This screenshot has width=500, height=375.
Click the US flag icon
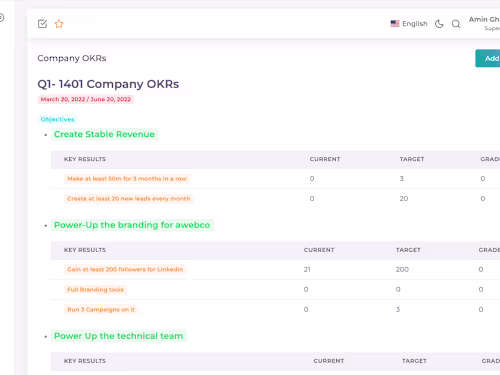click(x=395, y=24)
